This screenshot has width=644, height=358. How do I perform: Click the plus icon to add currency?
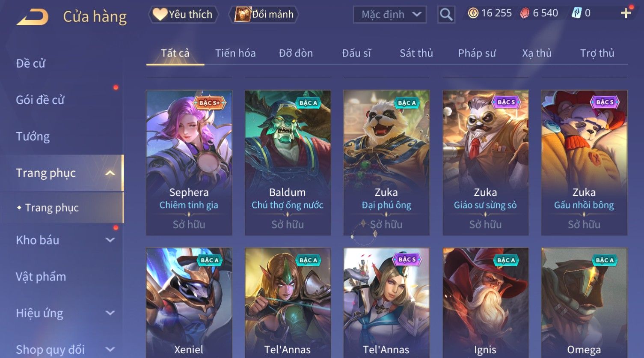pyautogui.click(x=626, y=13)
